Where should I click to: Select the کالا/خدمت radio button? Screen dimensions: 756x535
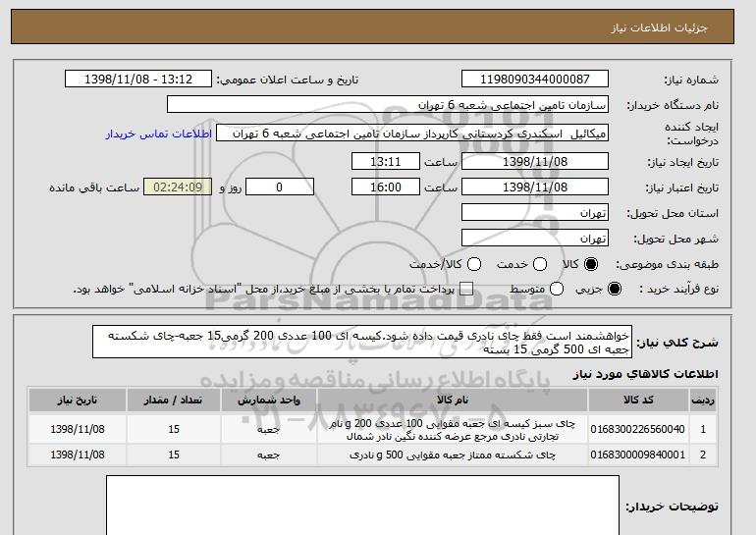pos(474,264)
